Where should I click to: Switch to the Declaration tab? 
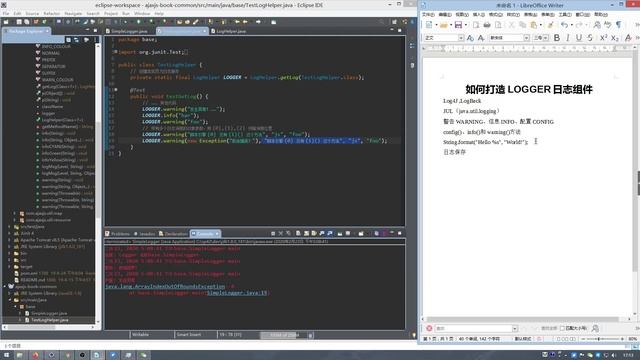click(173, 233)
